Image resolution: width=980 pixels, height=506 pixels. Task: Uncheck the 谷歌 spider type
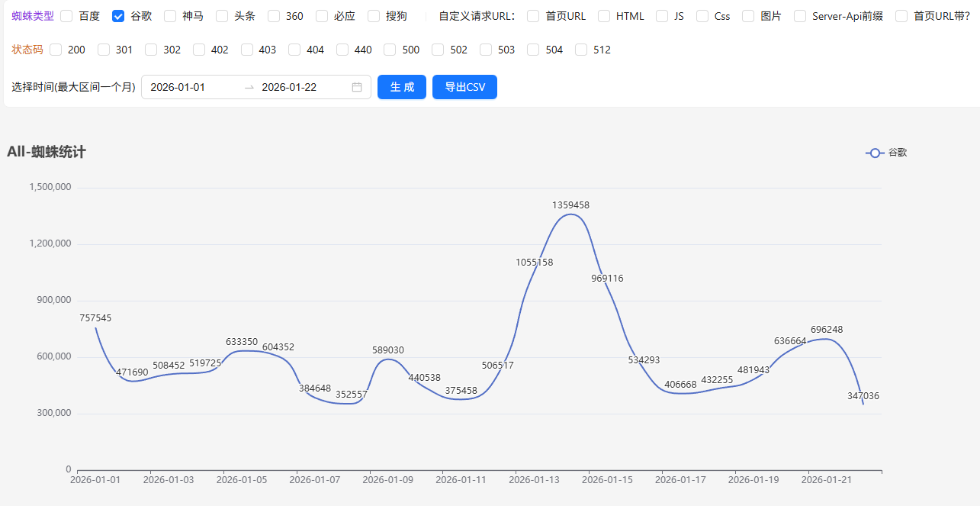[x=118, y=15]
